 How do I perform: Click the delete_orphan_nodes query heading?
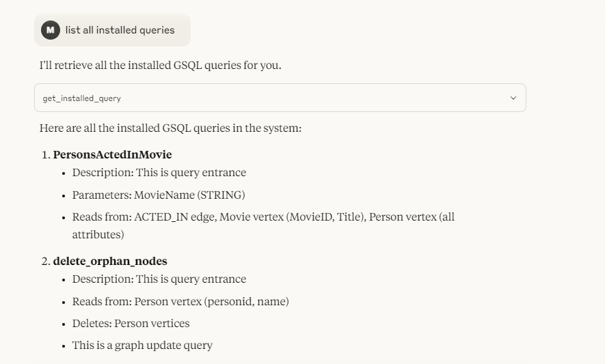pos(110,261)
